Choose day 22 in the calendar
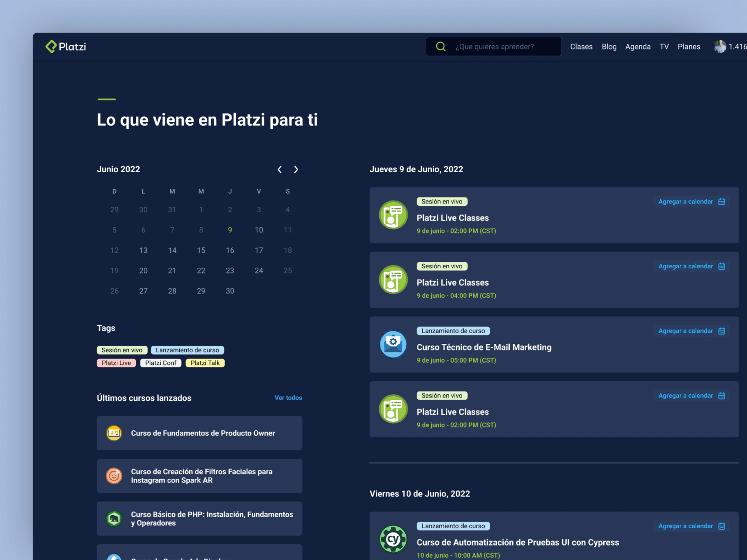 [x=201, y=271]
